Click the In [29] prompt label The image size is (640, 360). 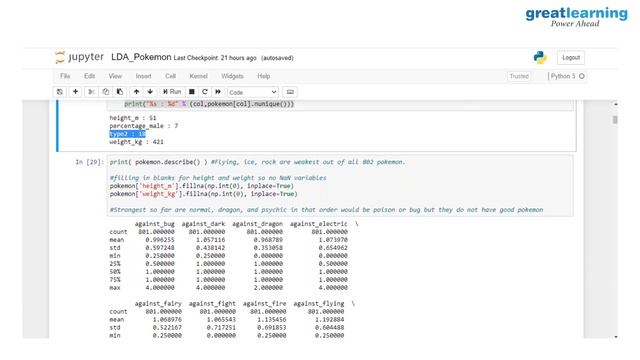(x=89, y=162)
